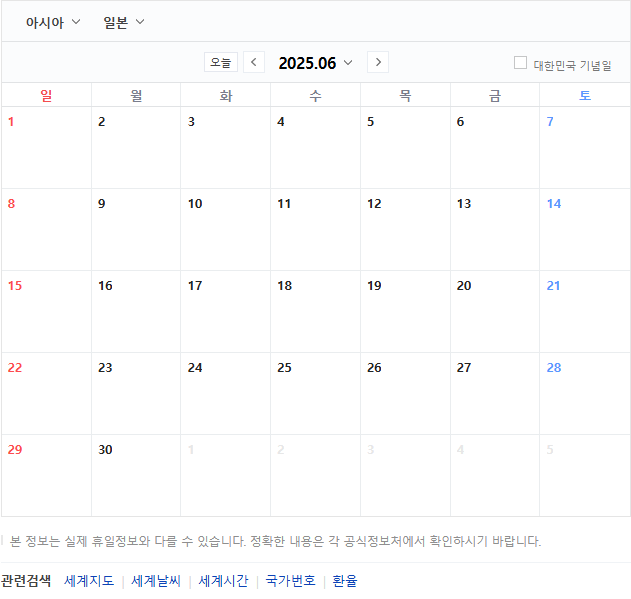Open the 세계날씨 related link
The width and height of the screenshot is (631, 599).
tap(156, 580)
